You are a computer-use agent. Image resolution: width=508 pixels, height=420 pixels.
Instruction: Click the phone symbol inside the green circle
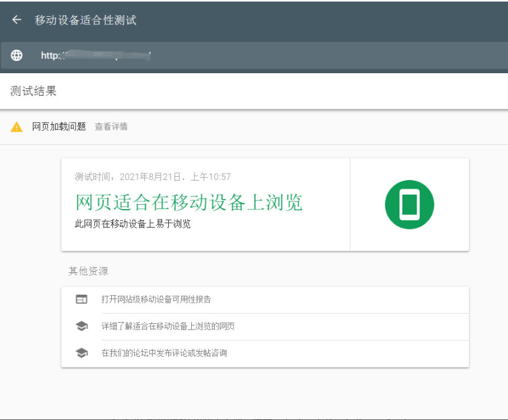coord(409,204)
